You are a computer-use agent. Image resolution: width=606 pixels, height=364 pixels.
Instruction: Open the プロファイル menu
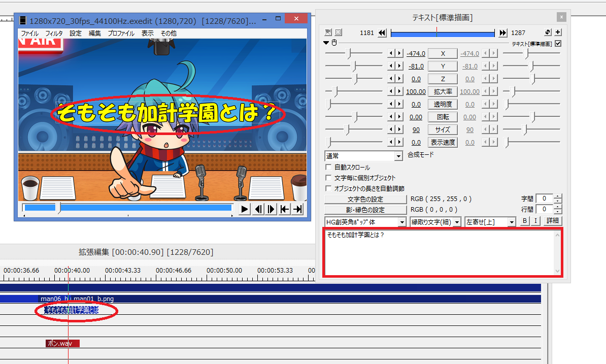(121, 34)
